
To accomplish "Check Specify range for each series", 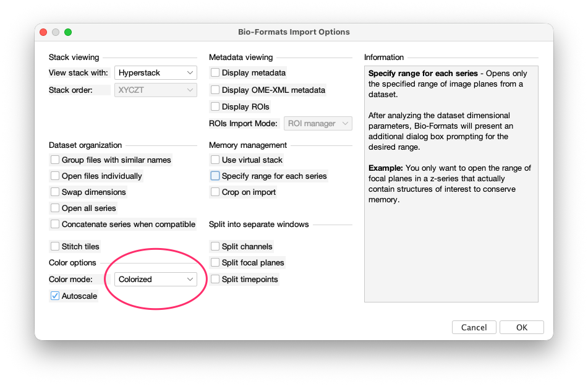I will 215,176.
